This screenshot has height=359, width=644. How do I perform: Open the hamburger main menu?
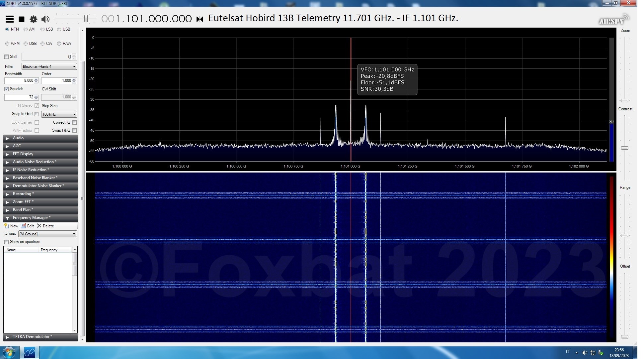pos(10,19)
